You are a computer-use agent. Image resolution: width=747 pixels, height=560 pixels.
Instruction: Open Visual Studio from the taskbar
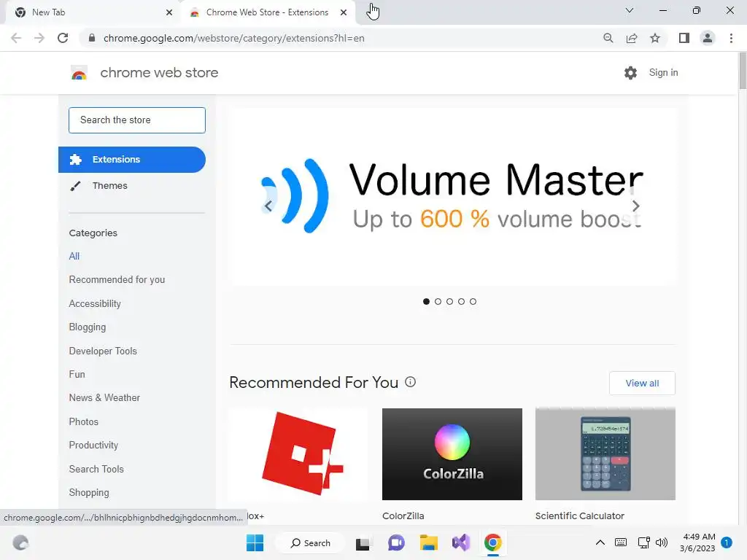(x=461, y=542)
